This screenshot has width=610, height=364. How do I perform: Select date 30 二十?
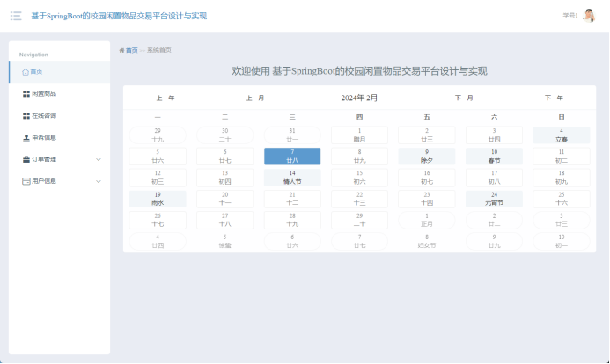coord(224,135)
